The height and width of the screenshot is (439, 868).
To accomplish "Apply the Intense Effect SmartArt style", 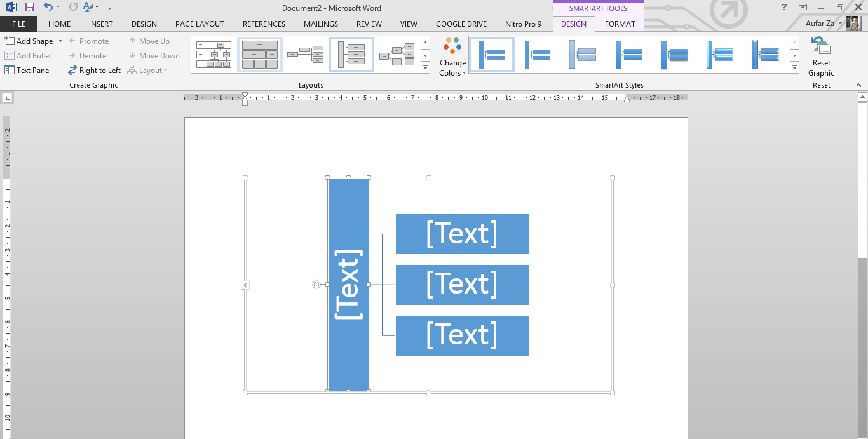I will (x=675, y=55).
